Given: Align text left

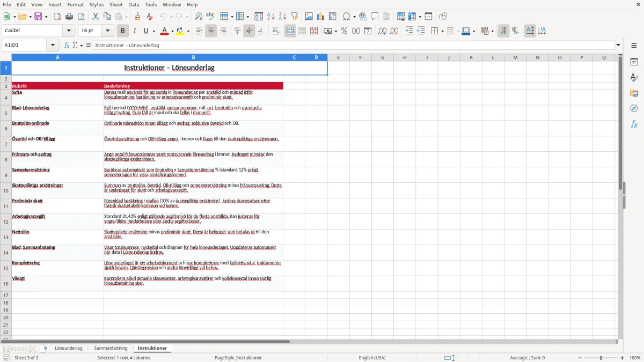Looking at the screenshot, I should click(199, 31).
